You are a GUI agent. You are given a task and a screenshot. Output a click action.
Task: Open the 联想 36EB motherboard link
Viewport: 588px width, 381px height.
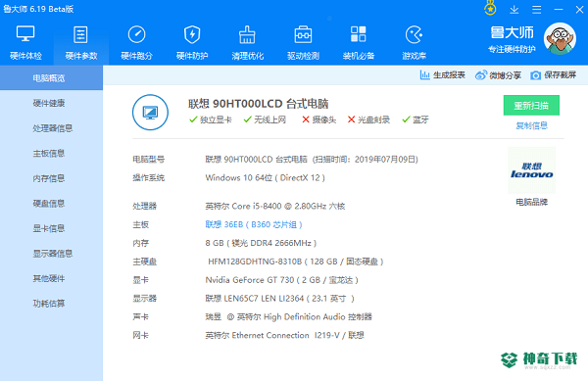(254, 224)
